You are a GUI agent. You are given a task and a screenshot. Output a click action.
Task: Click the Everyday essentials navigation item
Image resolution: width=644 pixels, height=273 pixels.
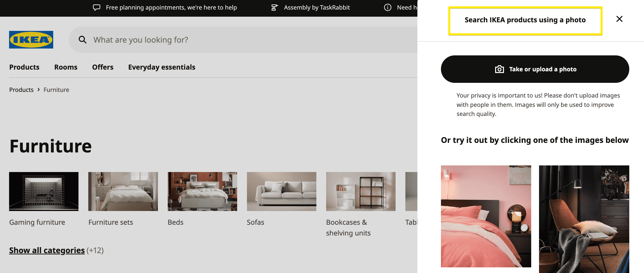tap(161, 67)
